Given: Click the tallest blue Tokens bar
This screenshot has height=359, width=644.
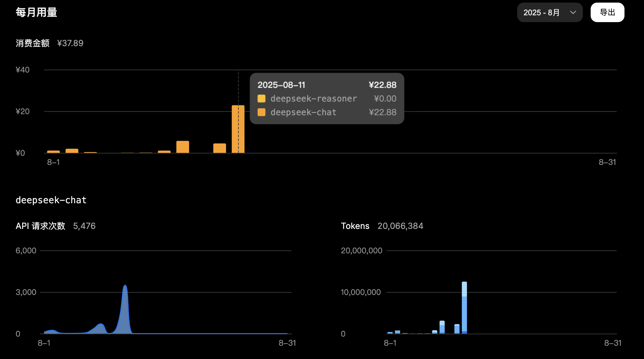Looking at the screenshot, I should [x=464, y=308].
